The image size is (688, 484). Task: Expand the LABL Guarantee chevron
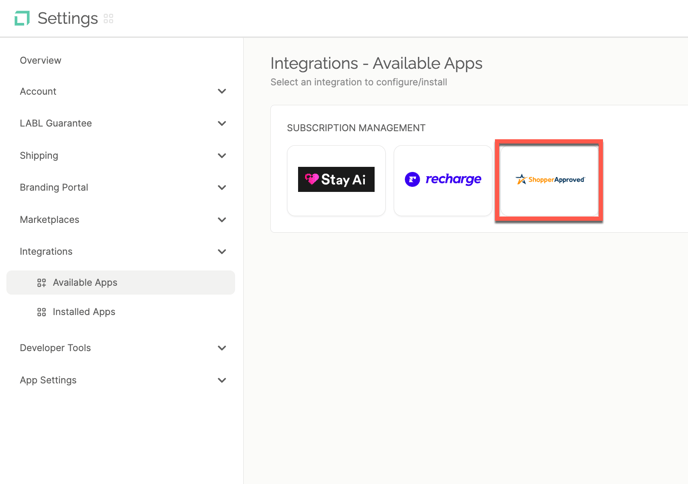click(x=222, y=123)
